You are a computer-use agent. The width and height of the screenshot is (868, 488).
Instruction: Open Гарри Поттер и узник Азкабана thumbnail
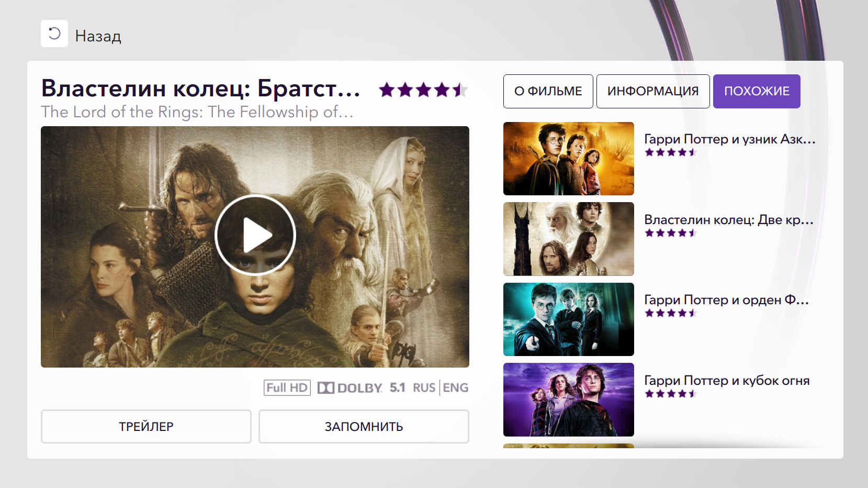569,159
